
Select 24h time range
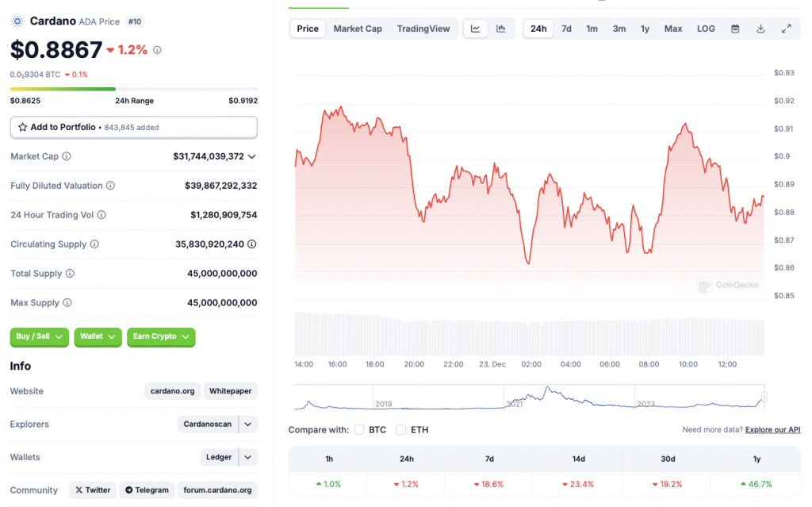click(x=538, y=29)
